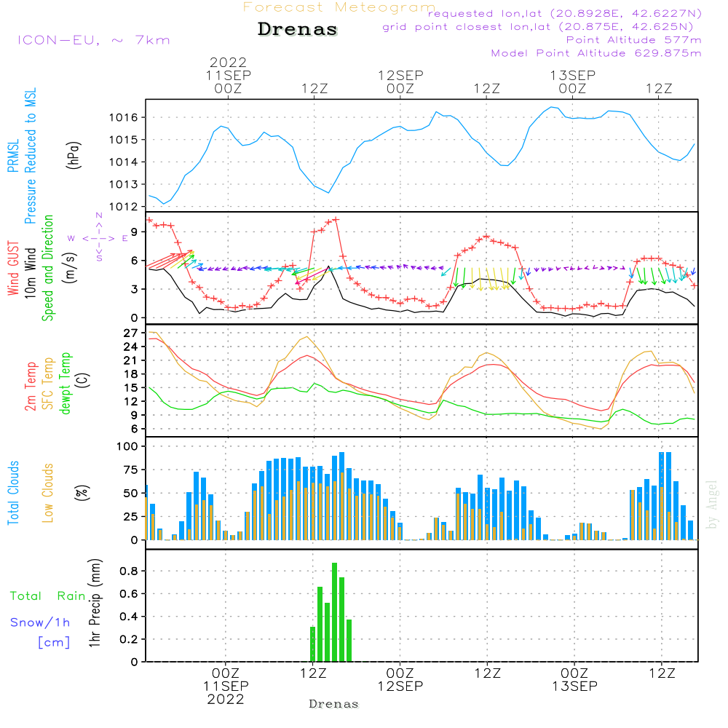Click the 'Point Altitude 577m' text

coord(633,39)
